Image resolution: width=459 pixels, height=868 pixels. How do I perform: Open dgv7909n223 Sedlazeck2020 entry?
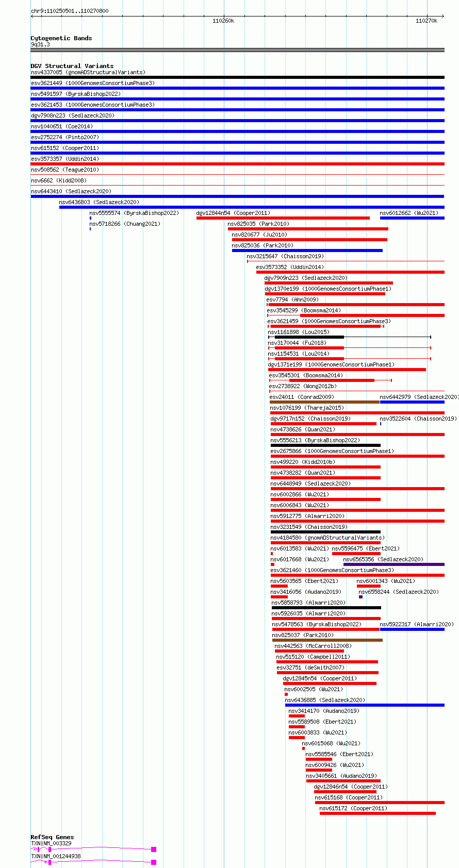306,278
